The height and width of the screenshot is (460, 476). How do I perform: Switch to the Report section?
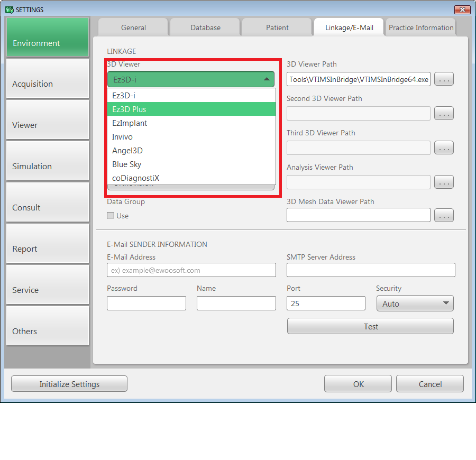pyautogui.click(x=48, y=243)
